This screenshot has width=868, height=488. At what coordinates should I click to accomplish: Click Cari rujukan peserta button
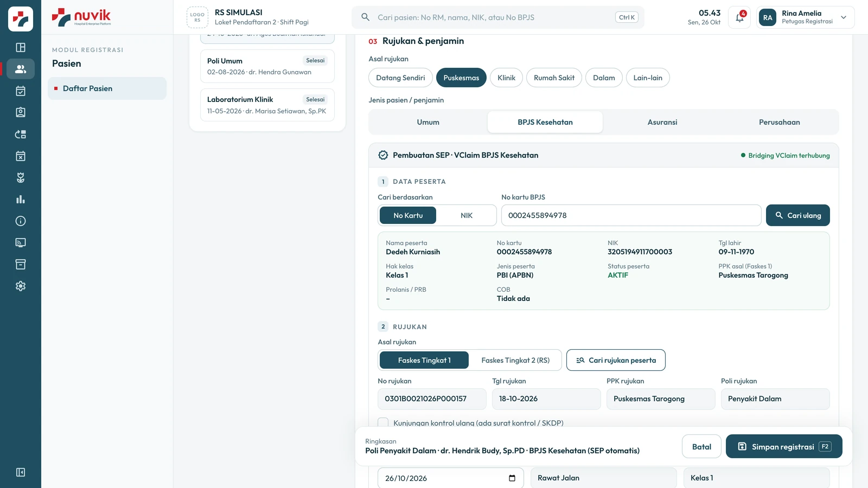[616, 360]
